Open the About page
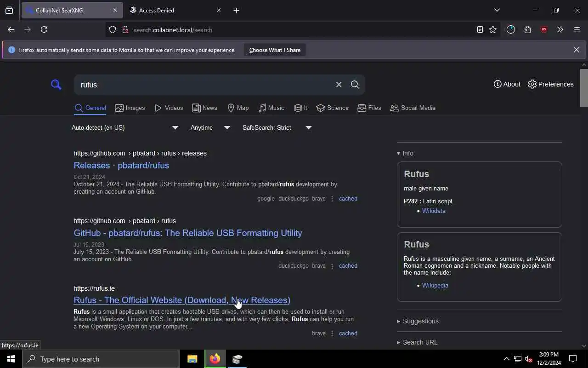588x368 pixels. pos(507,84)
